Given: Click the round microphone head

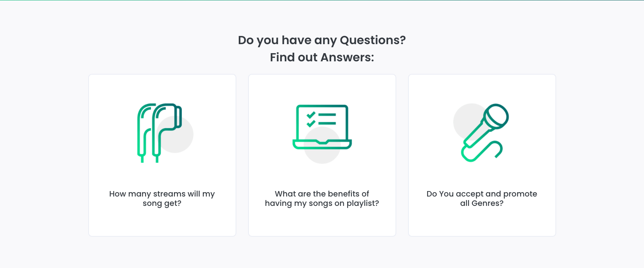Looking at the screenshot, I should pyautogui.click(x=496, y=116).
